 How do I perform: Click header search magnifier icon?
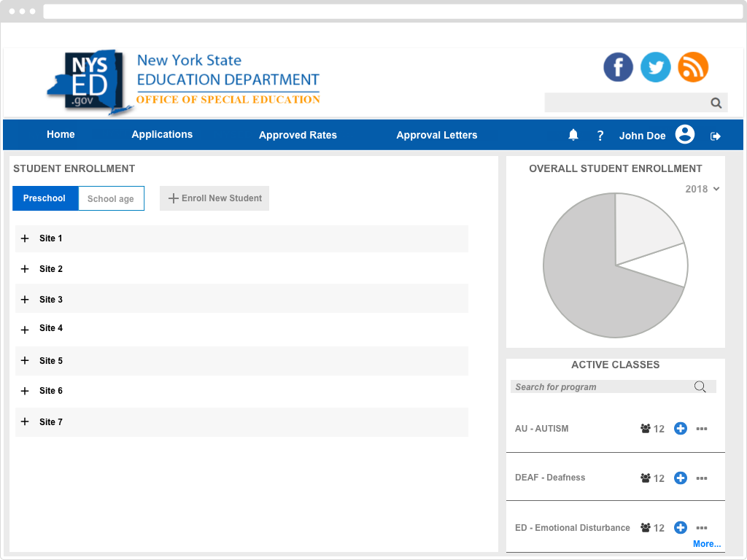pyautogui.click(x=716, y=103)
